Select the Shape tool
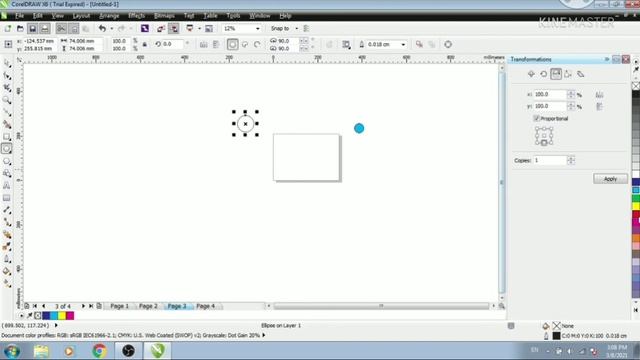The image size is (640, 360). point(7,76)
